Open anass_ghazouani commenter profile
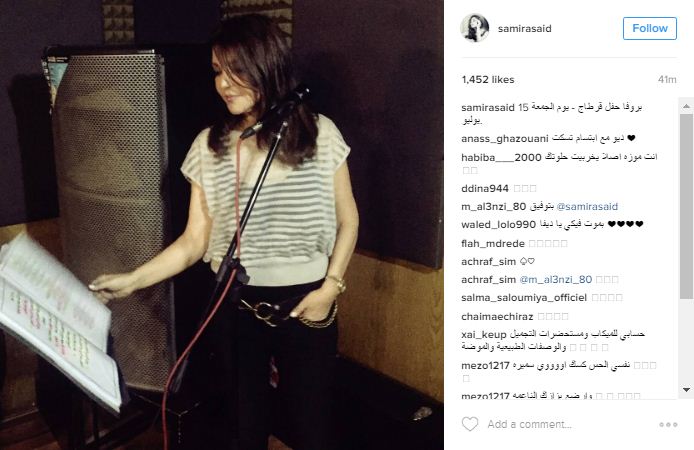 pyautogui.click(x=505, y=139)
